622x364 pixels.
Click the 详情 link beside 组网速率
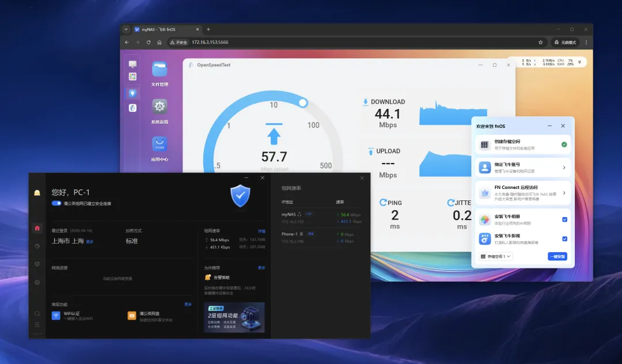(261, 231)
